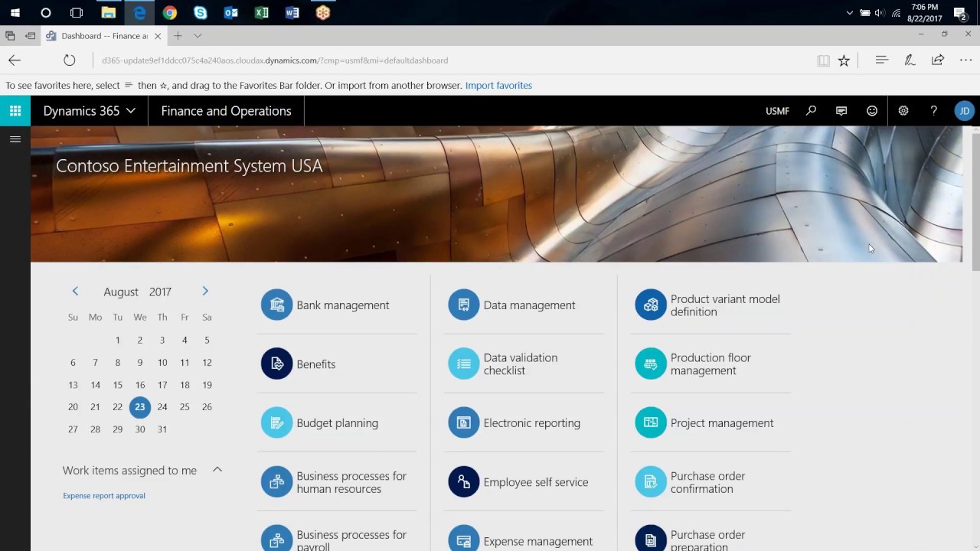Open Excel from the taskbar
Screen dimensions: 980x551
pyautogui.click(x=261, y=12)
